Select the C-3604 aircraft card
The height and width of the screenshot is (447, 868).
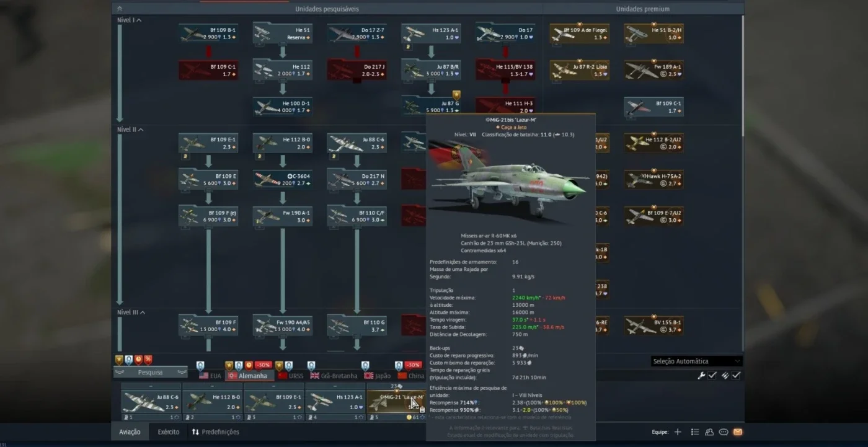pos(282,180)
